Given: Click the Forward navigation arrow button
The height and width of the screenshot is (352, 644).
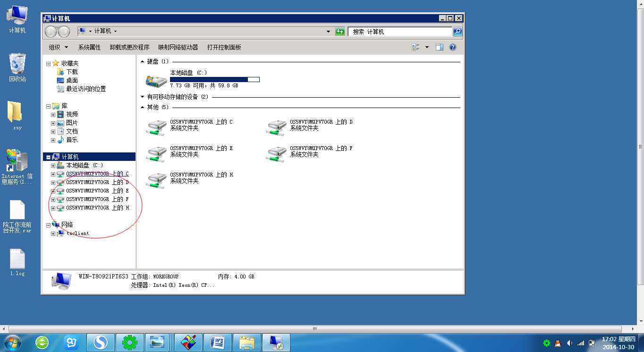Looking at the screenshot, I should (x=64, y=32).
